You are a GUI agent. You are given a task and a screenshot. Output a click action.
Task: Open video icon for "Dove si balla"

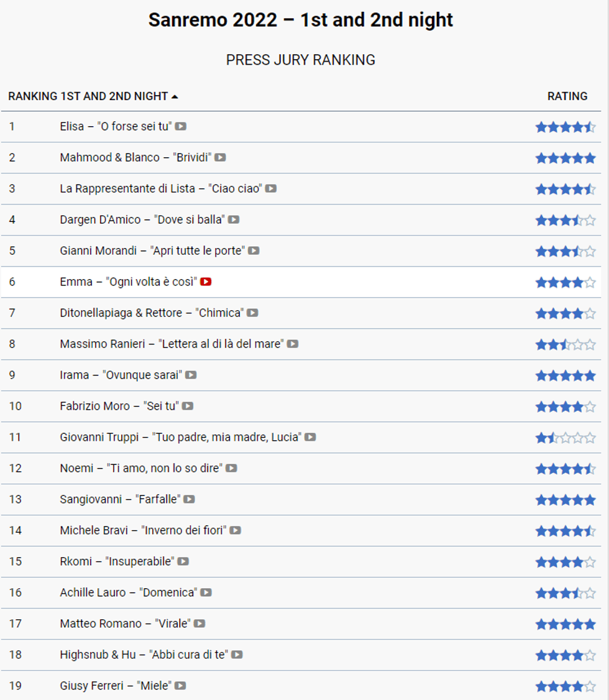[x=234, y=219]
